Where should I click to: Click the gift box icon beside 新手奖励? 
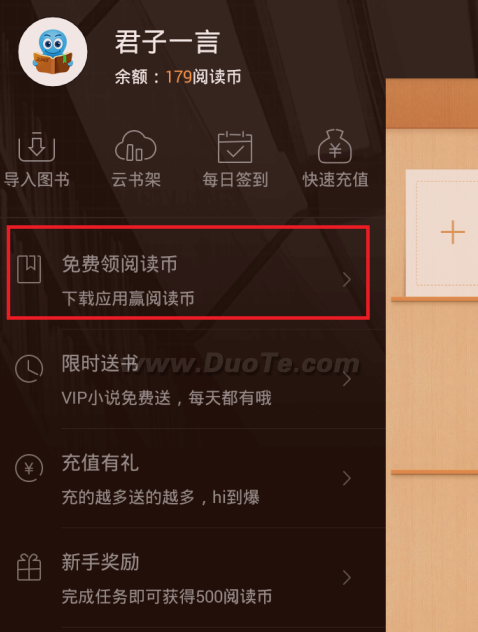pos(29,567)
